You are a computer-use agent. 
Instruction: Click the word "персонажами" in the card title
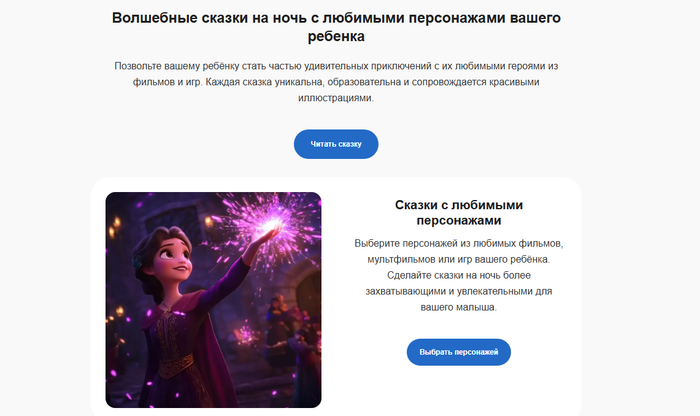(x=459, y=221)
